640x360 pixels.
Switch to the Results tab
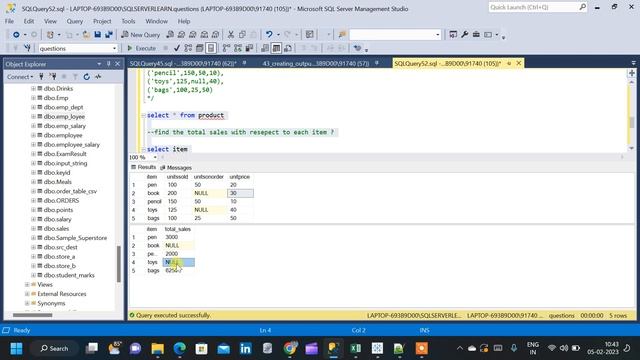pyautogui.click(x=144, y=167)
